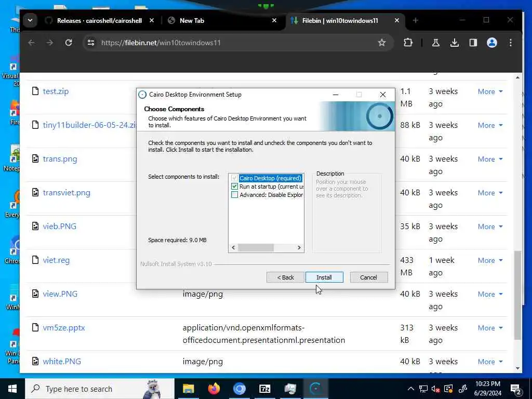Open the test.zip file link
The width and height of the screenshot is (532, 399).
point(56,91)
